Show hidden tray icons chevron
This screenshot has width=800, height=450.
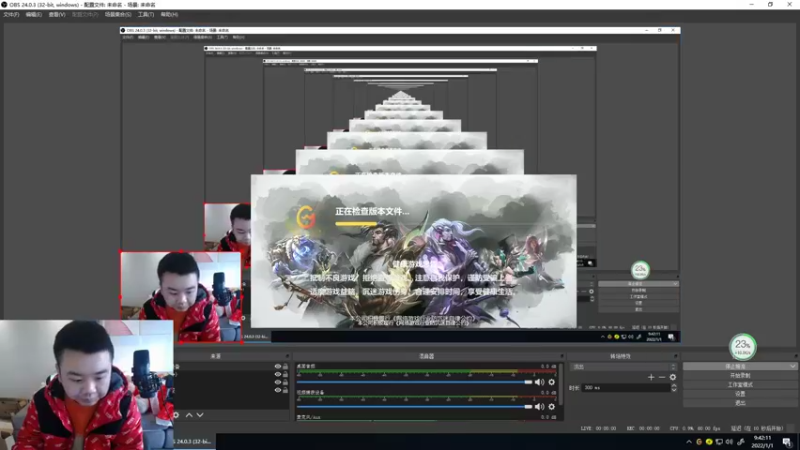point(689,442)
